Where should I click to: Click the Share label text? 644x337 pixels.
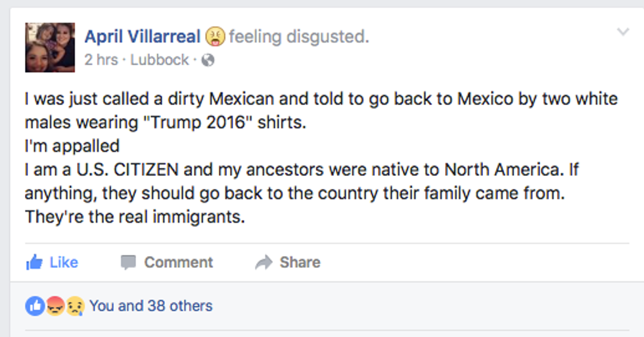(300, 263)
